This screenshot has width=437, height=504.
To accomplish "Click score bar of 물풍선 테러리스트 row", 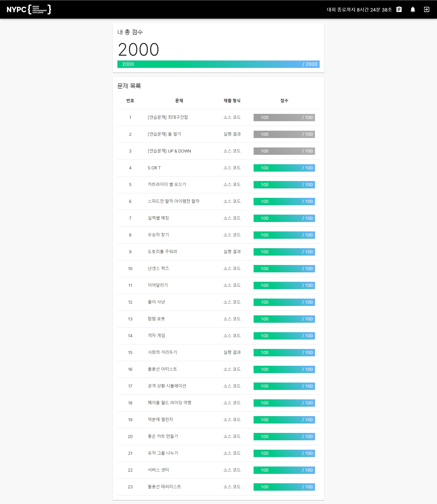I will [284, 487].
